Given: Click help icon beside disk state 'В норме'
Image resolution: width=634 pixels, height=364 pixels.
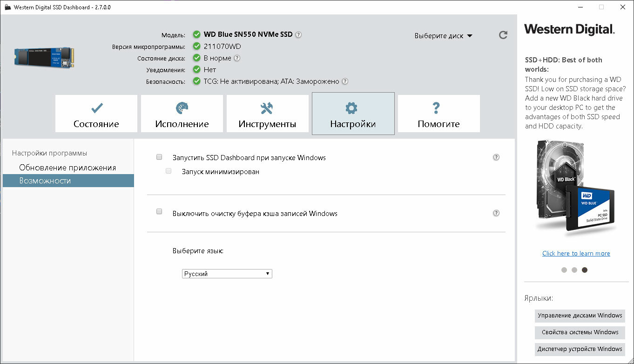Looking at the screenshot, I should click(x=237, y=58).
